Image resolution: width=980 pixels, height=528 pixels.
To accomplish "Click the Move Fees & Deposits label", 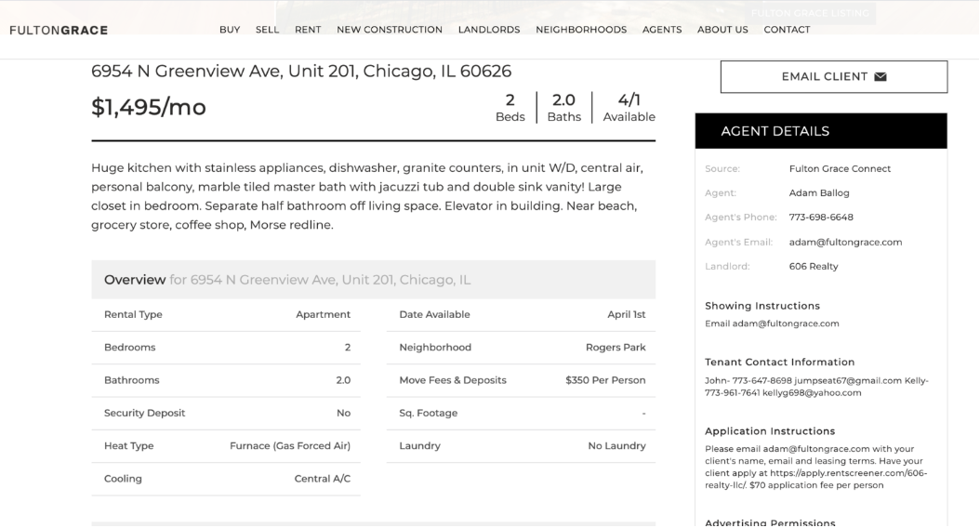I will (x=453, y=380).
